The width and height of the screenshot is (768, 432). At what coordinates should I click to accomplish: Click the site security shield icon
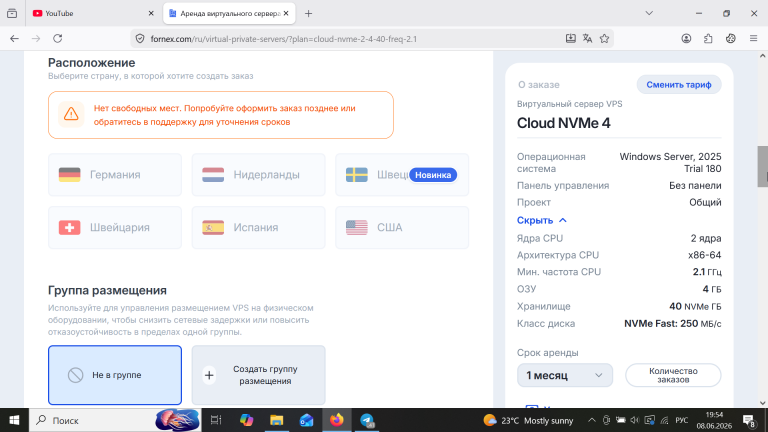pos(140,39)
